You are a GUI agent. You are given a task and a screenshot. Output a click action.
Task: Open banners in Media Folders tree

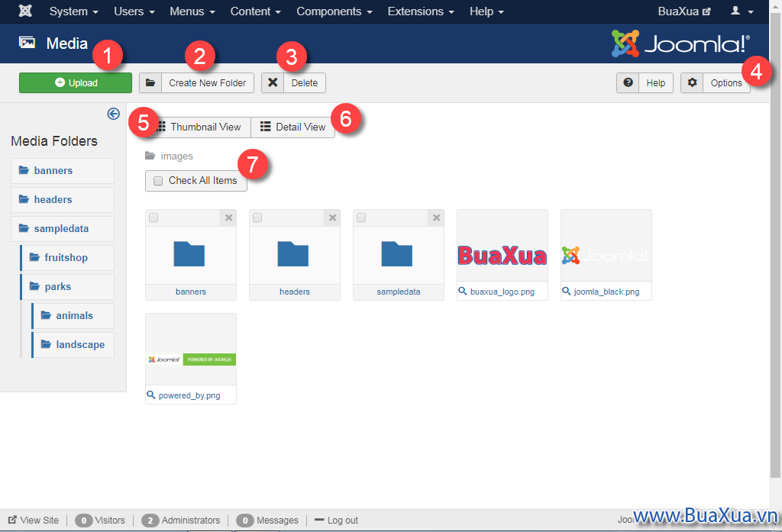tap(63, 170)
